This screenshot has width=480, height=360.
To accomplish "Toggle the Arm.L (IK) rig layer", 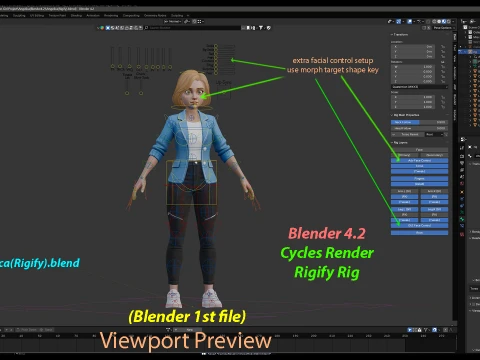I will click(x=405, y=191).
